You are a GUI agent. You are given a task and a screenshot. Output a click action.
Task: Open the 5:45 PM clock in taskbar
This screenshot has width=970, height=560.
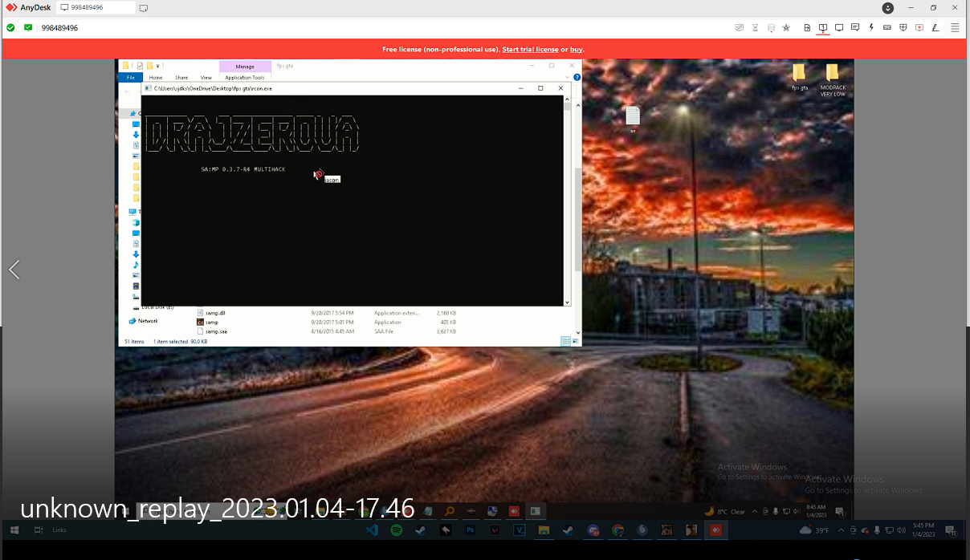[x=923, y=530]
